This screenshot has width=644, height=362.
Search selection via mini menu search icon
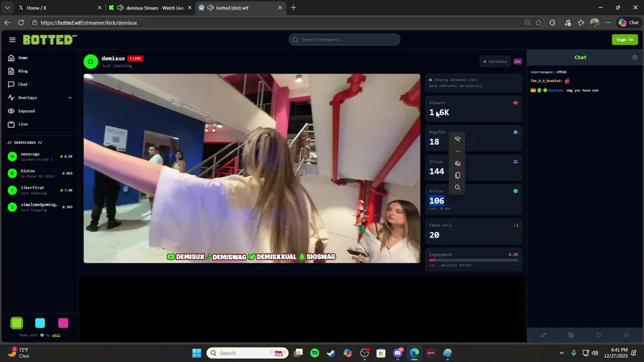(x=457, y=187)
